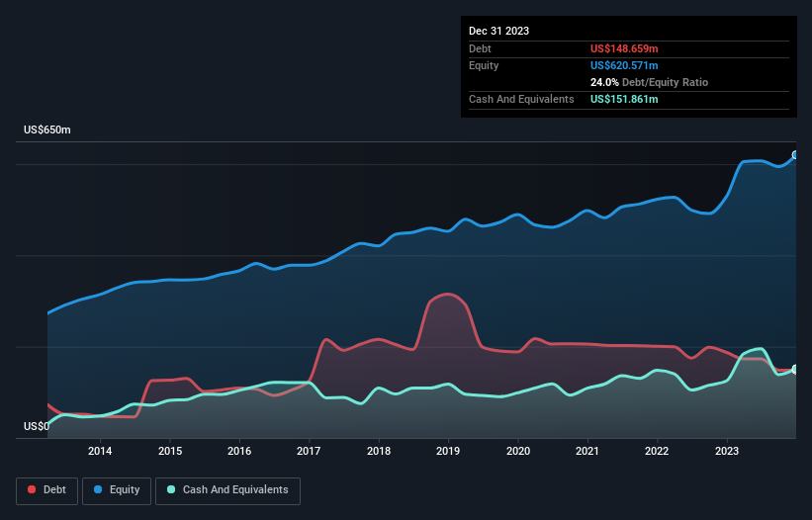The image size is (812, 520).
Task: Click the Equity label in tooltip
Action: tap(484, 65)
